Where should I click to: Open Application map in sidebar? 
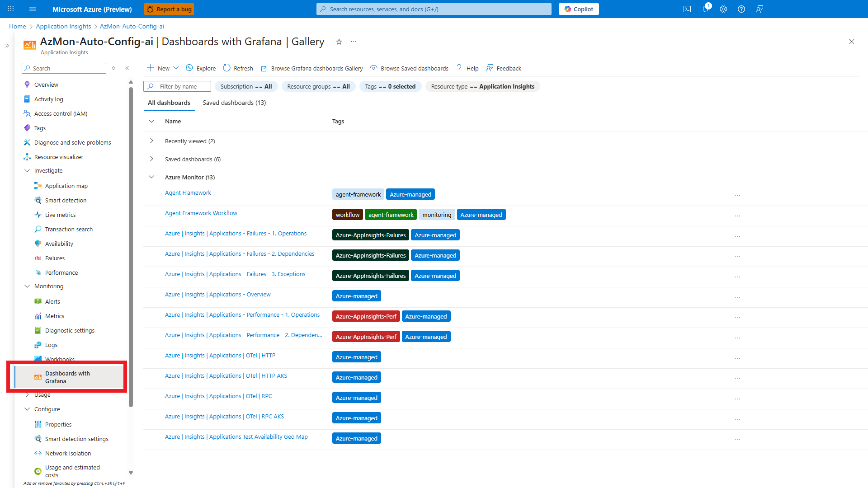(66, 186)
